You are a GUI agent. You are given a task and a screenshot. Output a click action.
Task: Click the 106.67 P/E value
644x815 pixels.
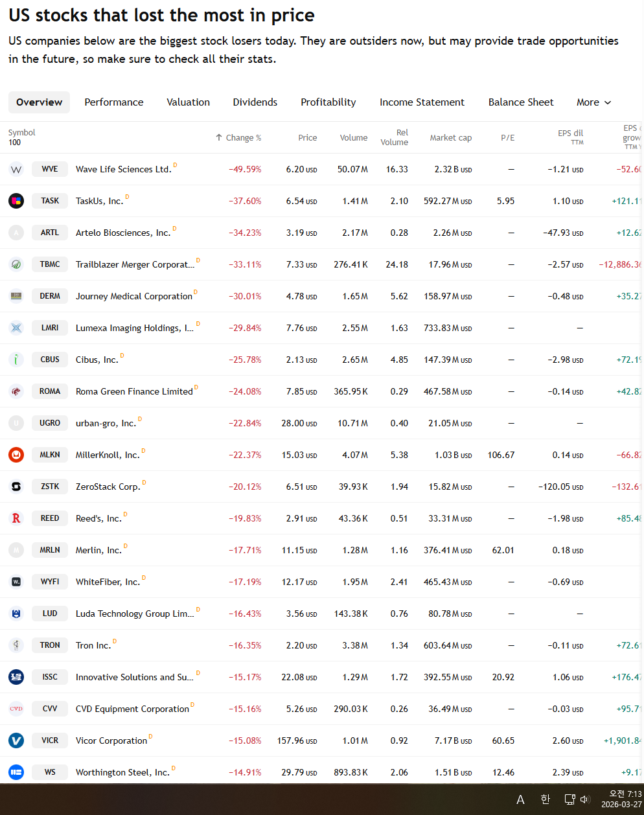[501, 455]
